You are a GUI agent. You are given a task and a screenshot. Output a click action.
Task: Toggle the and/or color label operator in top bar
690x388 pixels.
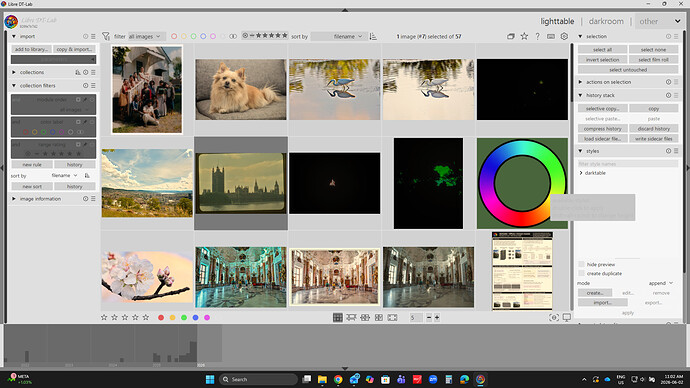233,36
